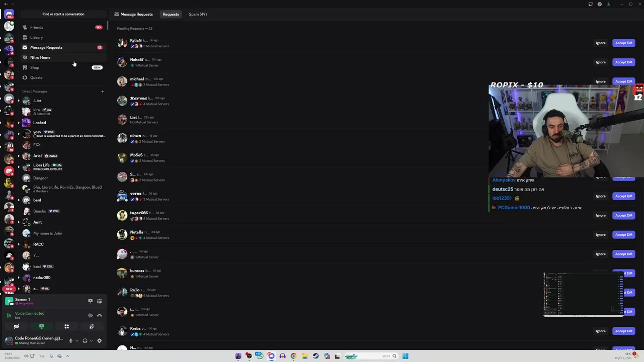Screen dimensions: 644x362
Task: Open stream settings icon next to Screen 1
Action: click(x=100, y=301)
